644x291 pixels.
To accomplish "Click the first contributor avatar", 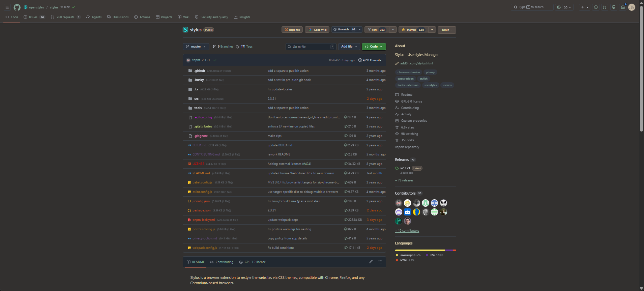I will click(399, 203).
